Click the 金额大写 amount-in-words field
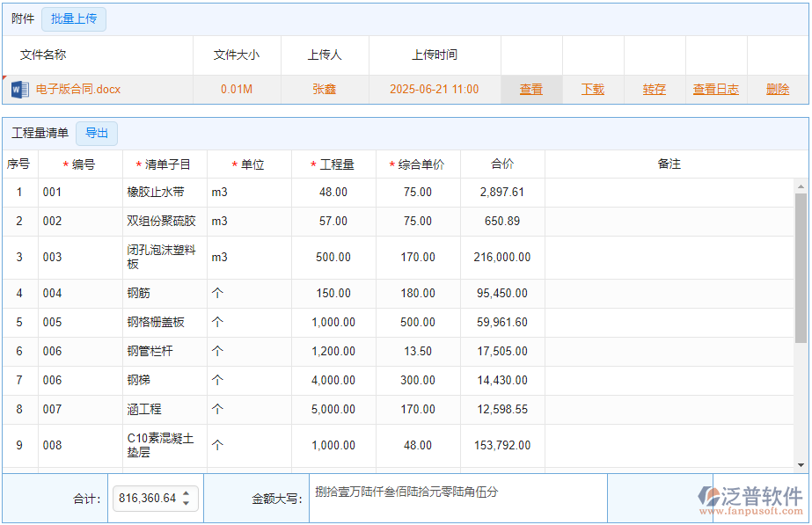The width and height of the screenshot is (812, 525). click(x=457, y=498)
